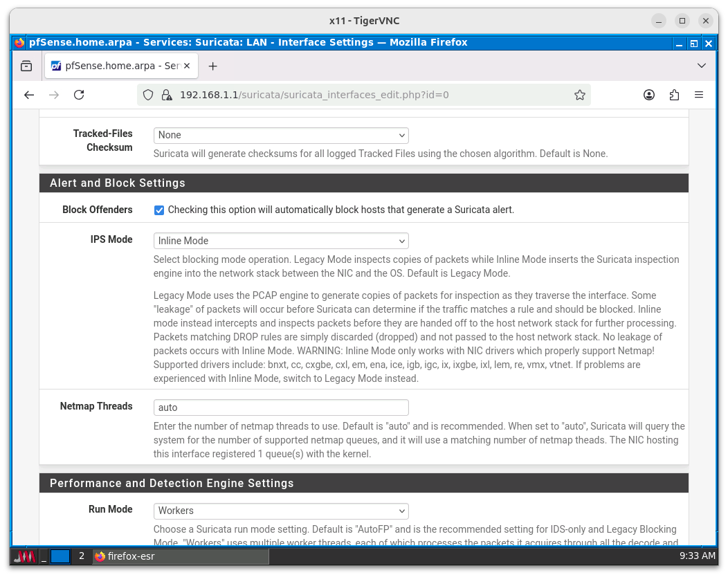
Task: Bookmark this page with the star
Action: coord(579,95)
